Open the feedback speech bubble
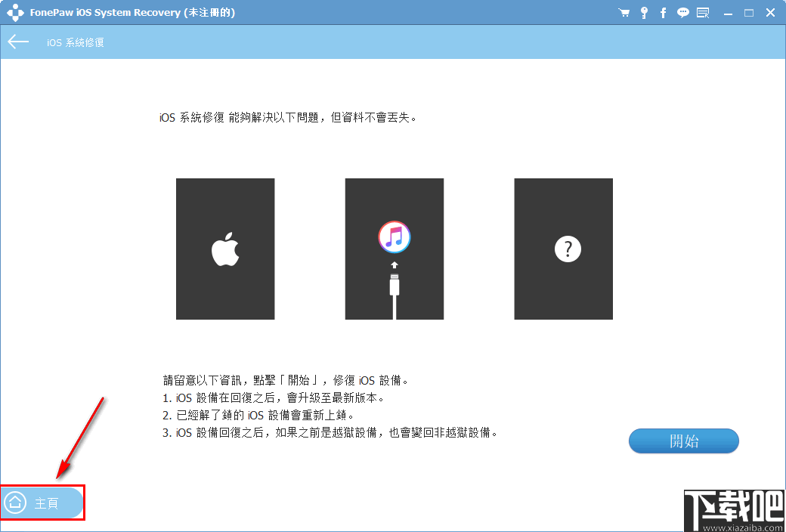The image size is (786, 532). point(682,12)
